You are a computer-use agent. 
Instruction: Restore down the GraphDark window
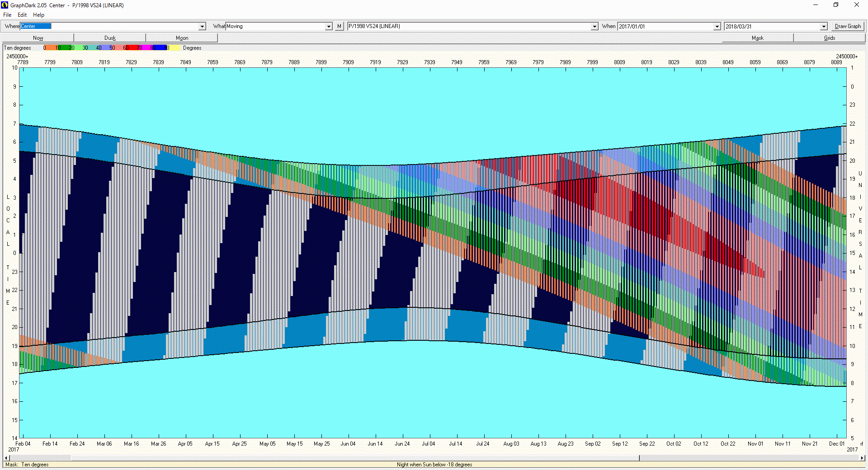[x=836, y=5]
